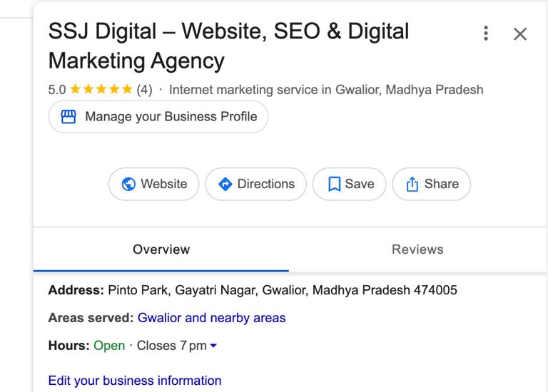This screenshot has height=392, width=548.
Task: Click the blue Directions diamond icon
Action: point(225,184)
